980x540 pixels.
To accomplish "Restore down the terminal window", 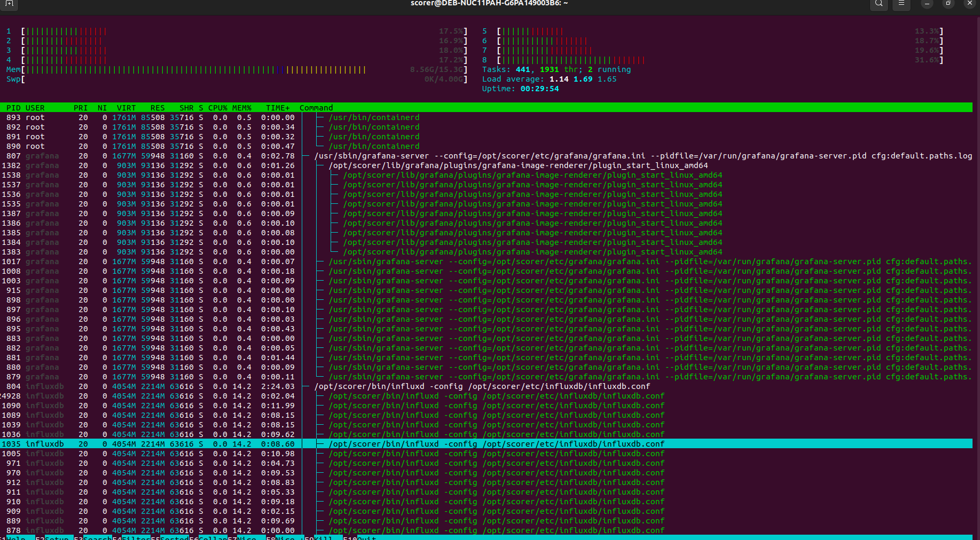I will coord(948,3).
